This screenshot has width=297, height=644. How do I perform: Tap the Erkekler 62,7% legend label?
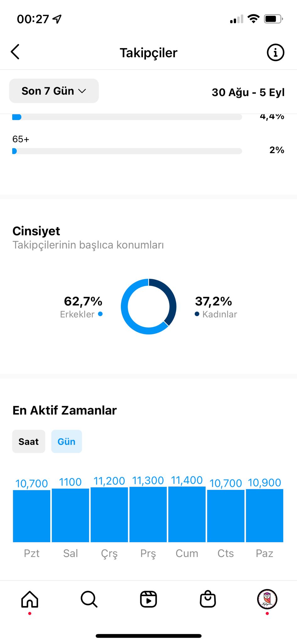[82, 307]
